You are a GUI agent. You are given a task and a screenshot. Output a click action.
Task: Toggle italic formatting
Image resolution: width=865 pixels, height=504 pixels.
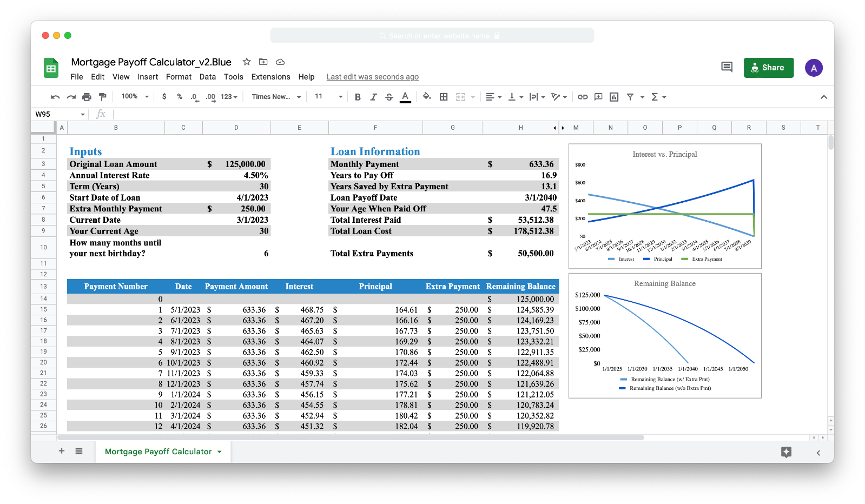pos(373,97)
